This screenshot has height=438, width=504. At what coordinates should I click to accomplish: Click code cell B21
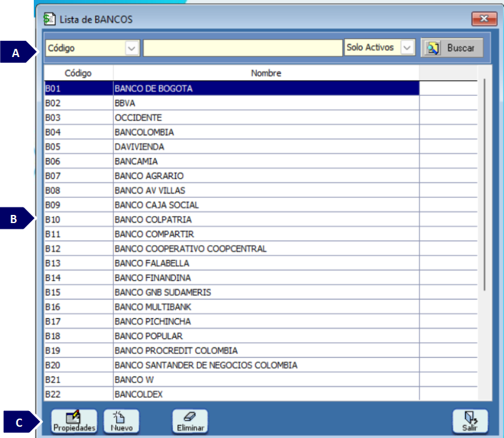[x=79, y=380]
